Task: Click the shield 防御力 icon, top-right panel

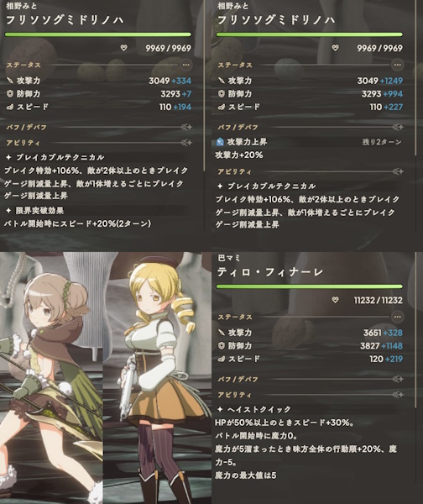Action: [221, 93]
